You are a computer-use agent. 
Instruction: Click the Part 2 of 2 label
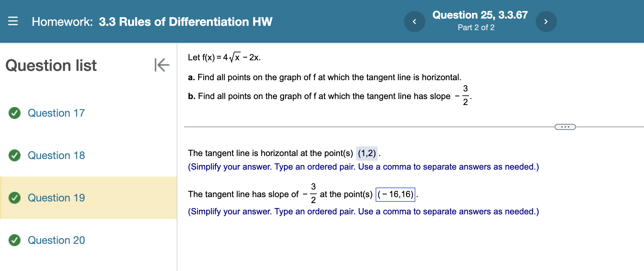(x=476, y=28)
